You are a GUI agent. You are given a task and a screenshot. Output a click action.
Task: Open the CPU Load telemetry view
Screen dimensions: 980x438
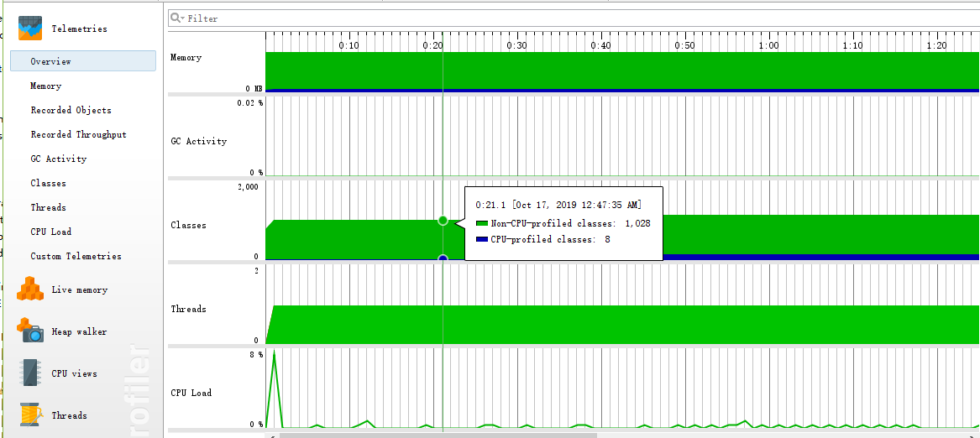tap(51, 232)
